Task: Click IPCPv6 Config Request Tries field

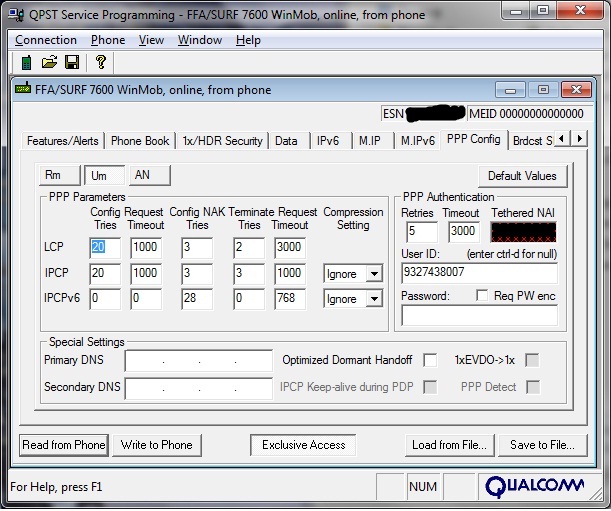Action: click(105, 299)
